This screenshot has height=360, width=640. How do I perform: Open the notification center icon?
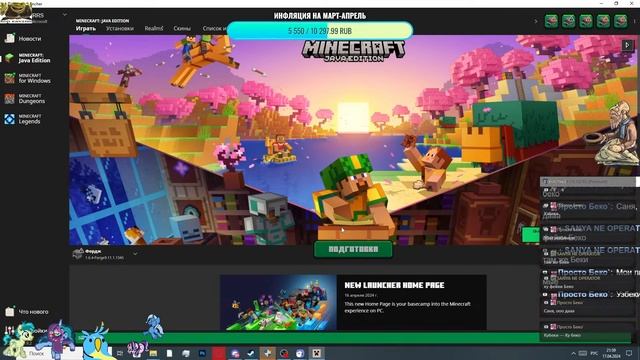tap(629, 353)
